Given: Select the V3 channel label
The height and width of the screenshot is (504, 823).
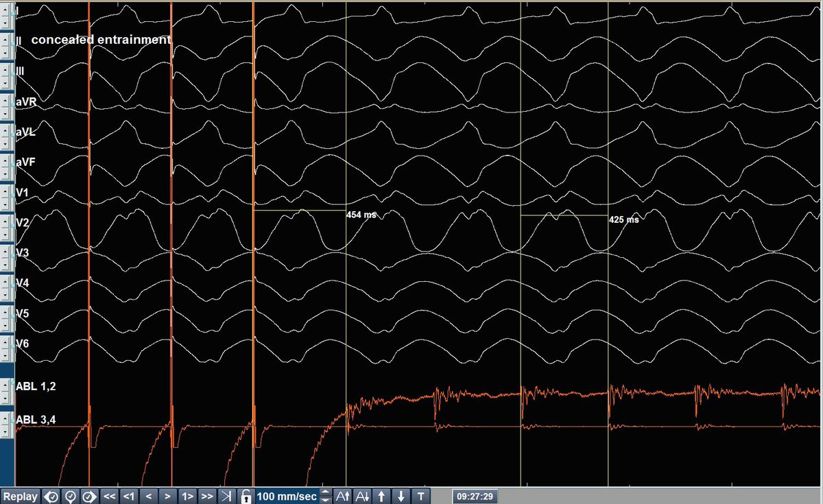Looking at the screenshot, I should pyautogui.click(x=22, y=254).
